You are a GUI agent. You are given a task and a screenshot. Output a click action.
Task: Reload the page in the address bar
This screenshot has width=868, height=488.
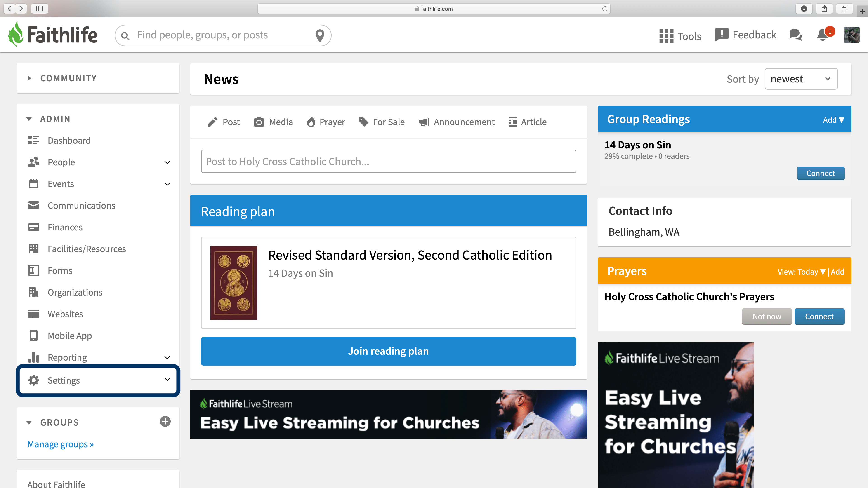[604, 8]
